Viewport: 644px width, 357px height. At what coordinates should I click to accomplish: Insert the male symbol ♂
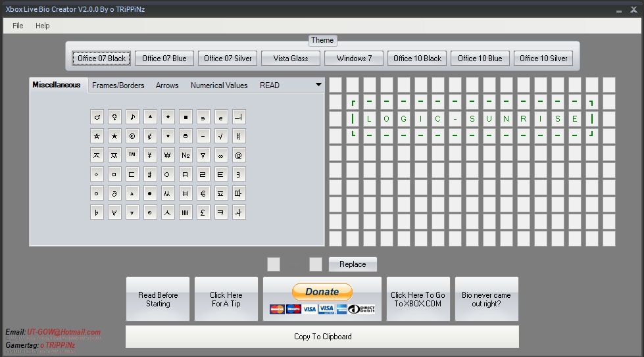[x=97, y=117]
